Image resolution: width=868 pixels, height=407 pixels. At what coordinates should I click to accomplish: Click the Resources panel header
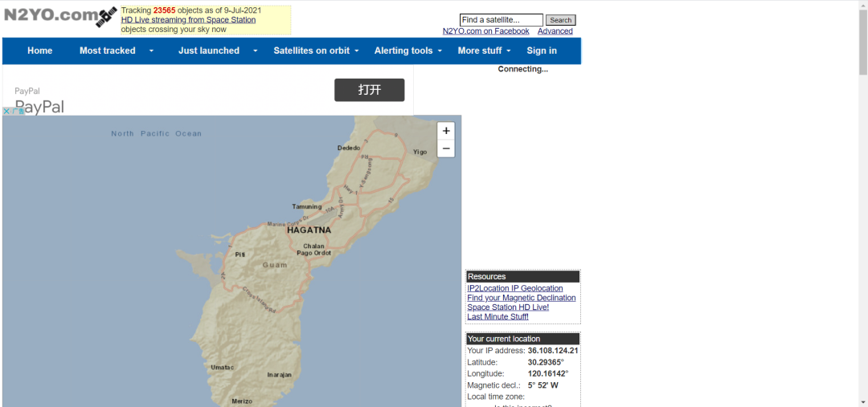[523, 276]
